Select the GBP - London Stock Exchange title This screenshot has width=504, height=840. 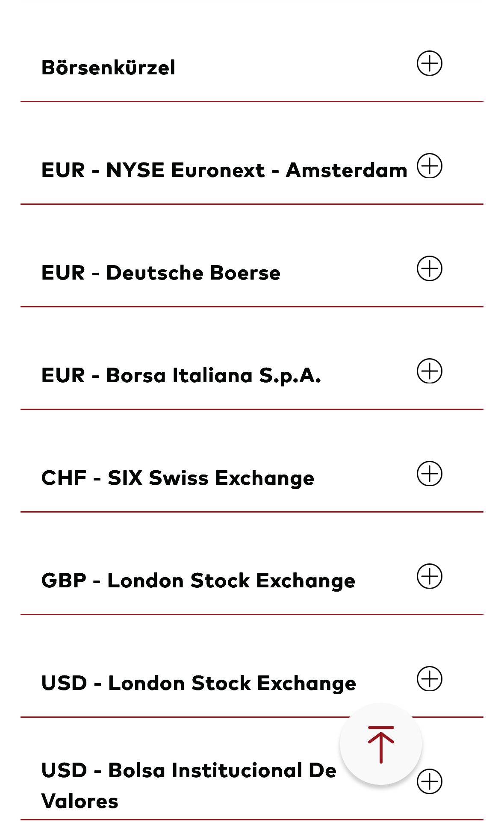[x=198, y=581]
